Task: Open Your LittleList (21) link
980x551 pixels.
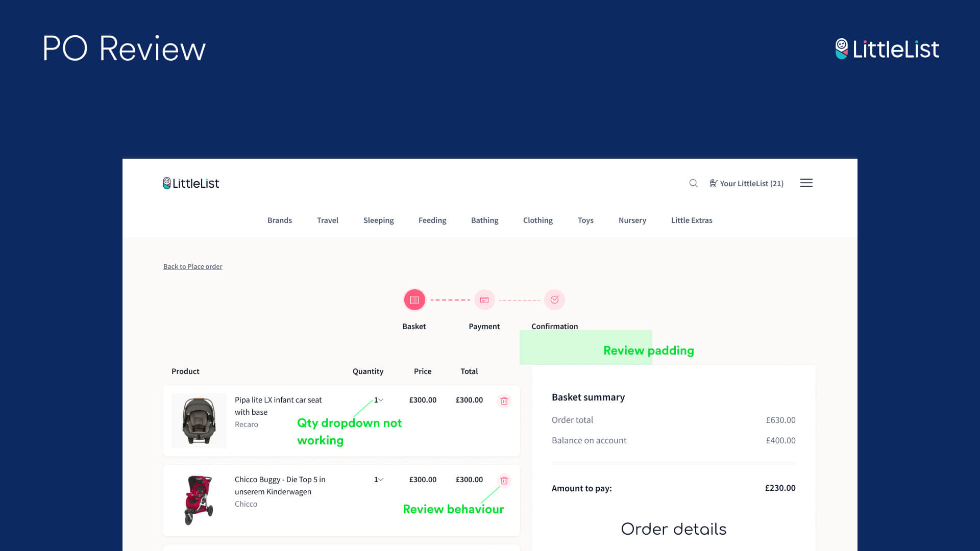Action: 746,184
